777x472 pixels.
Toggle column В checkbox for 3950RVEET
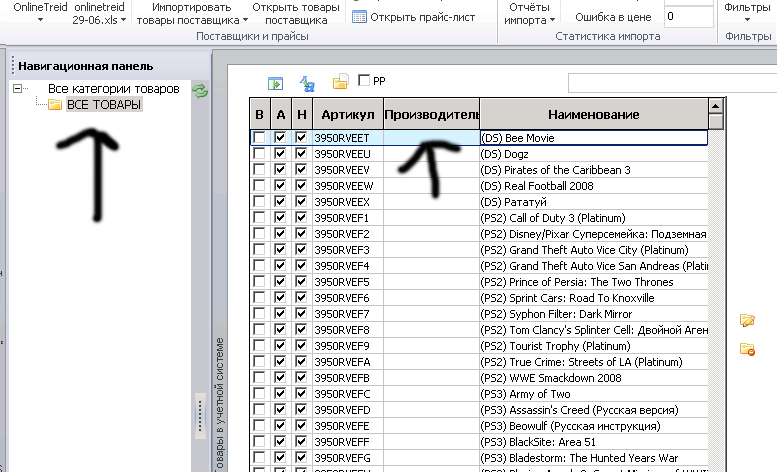point(259,137)
